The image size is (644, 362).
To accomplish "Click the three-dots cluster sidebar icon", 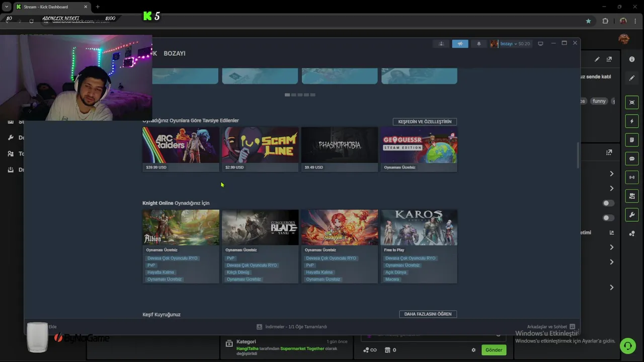I will (x=632, y=234).
